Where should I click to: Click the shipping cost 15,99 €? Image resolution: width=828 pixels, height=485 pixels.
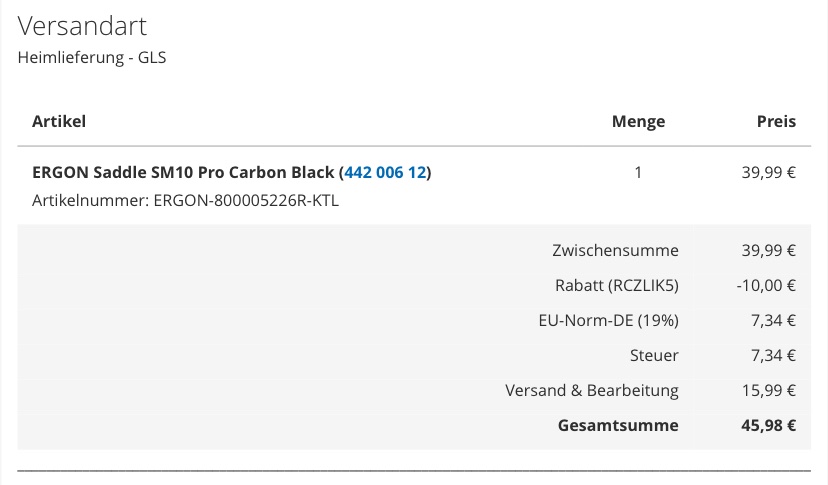click(x=768, y=390)
